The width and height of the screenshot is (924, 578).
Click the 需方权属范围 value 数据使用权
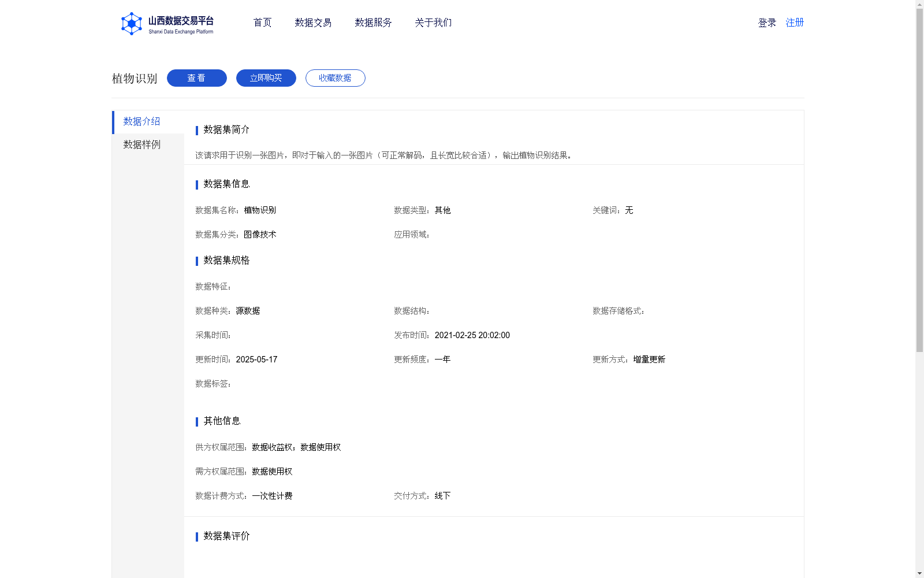point(272,472)
